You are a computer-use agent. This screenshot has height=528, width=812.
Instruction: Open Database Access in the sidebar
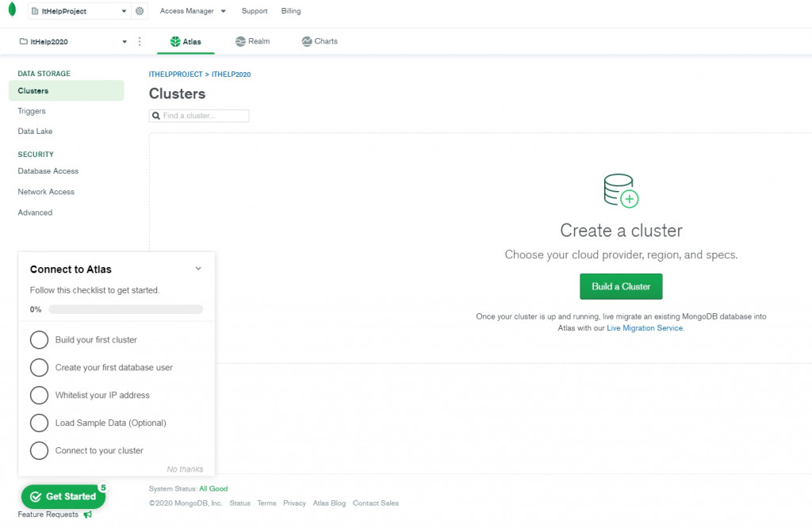pos(48,170)
